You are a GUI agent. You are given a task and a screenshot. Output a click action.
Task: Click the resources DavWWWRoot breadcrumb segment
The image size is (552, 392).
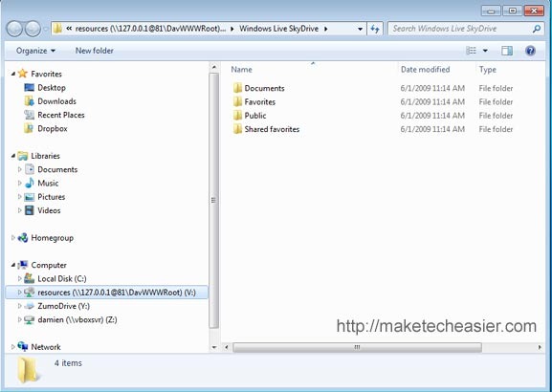[150, 29]
